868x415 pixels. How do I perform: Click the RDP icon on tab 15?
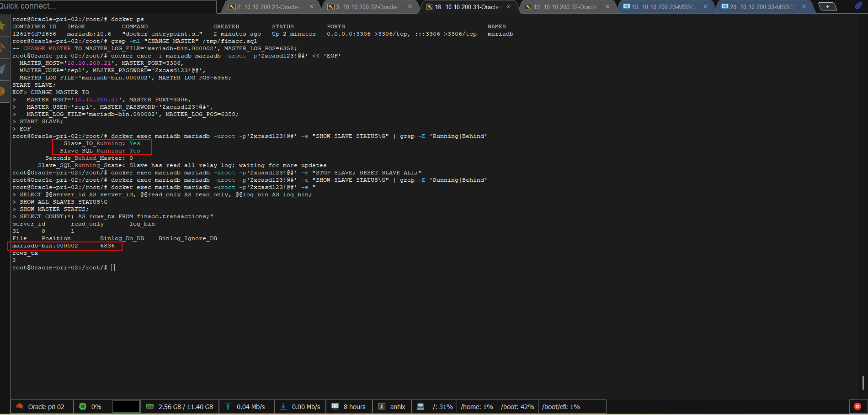627,6
